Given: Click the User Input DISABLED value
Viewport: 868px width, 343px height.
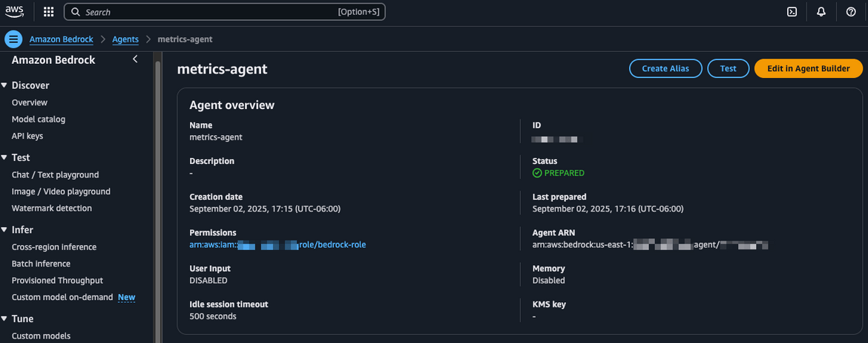Looking at the screenshot, I should tap(208, 281).
